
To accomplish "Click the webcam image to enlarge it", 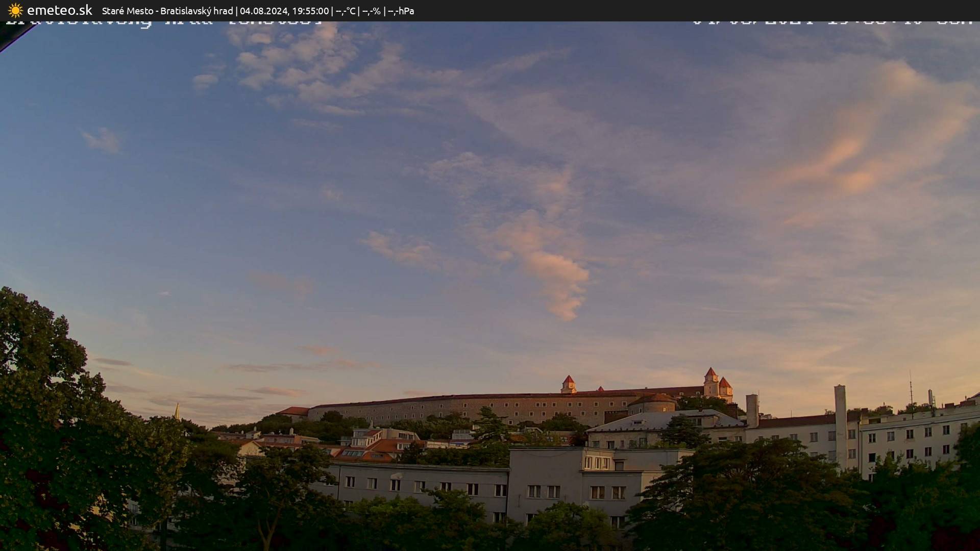I will point(490,286).
